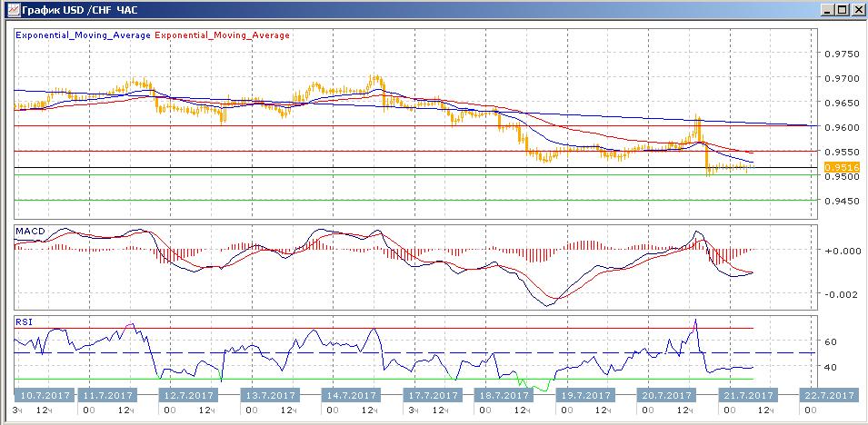
Task: Select the 19.7.2017 date marker
Action: 585,396
